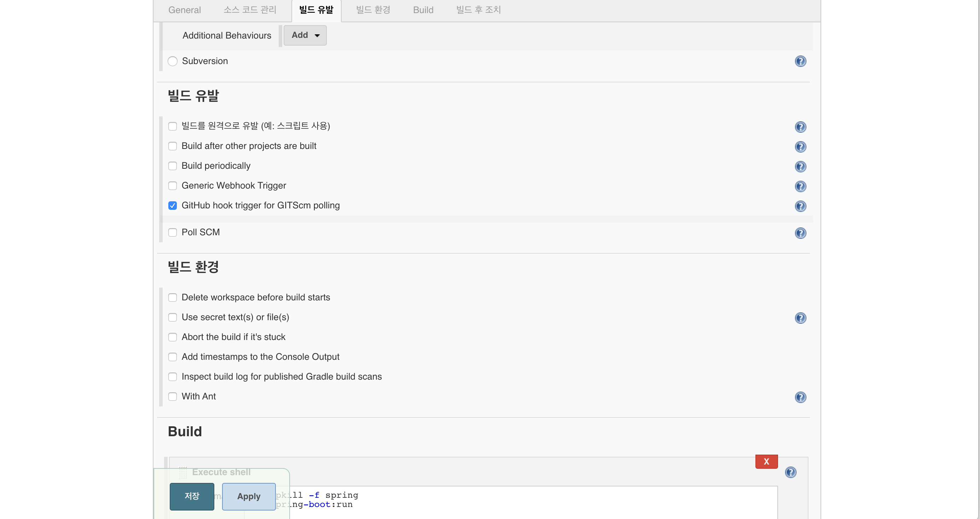Click the Apply button
Screen dimensions: 980x519
249,496
